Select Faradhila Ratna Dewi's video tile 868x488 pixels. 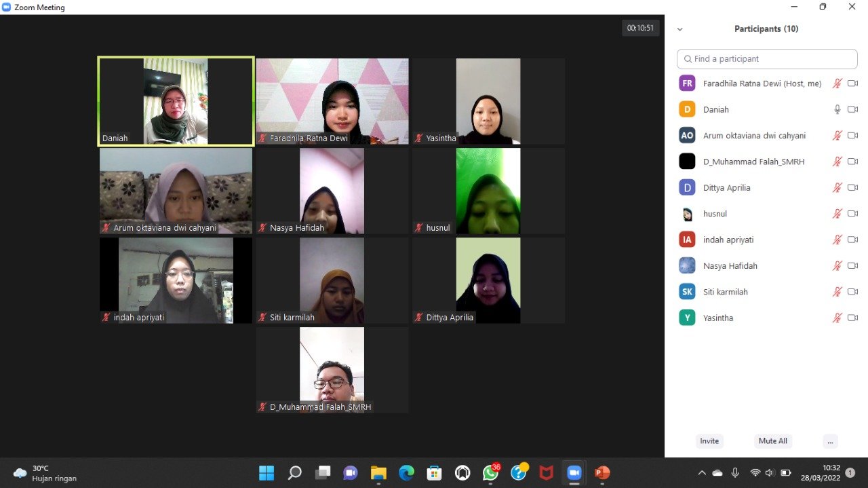point(332,101)
